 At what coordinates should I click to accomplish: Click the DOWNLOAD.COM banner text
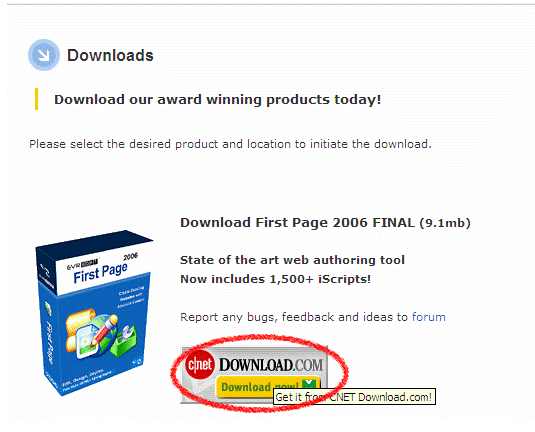tap(271, 365)
